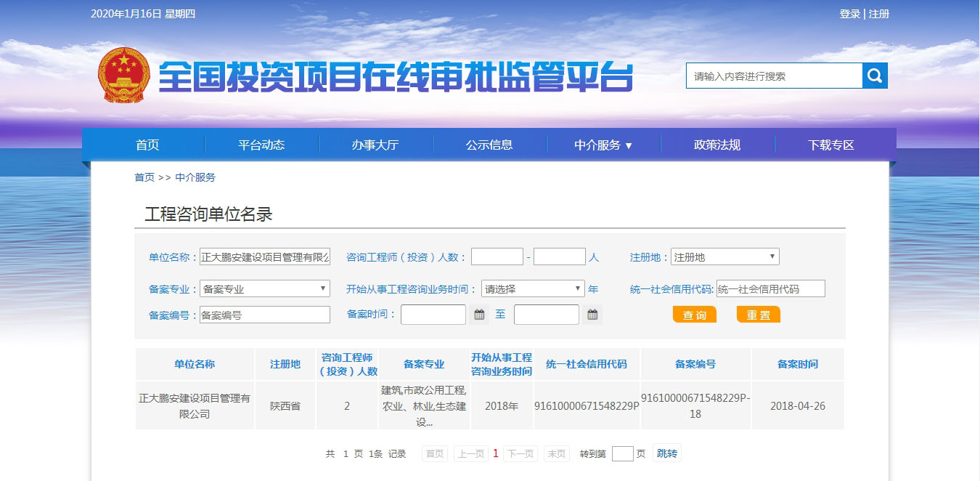Expand the 注册地 dropdown

[724, 256]
